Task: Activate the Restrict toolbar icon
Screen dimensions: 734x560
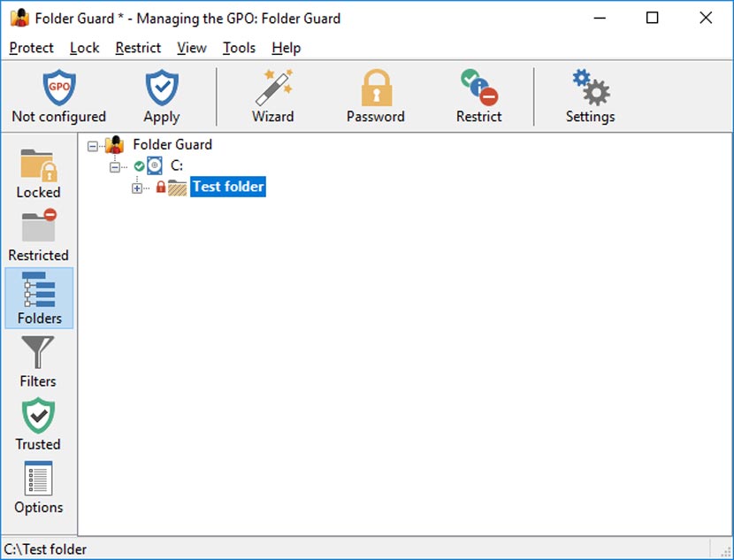Action: pyautogui.click(x=478, y=93)
